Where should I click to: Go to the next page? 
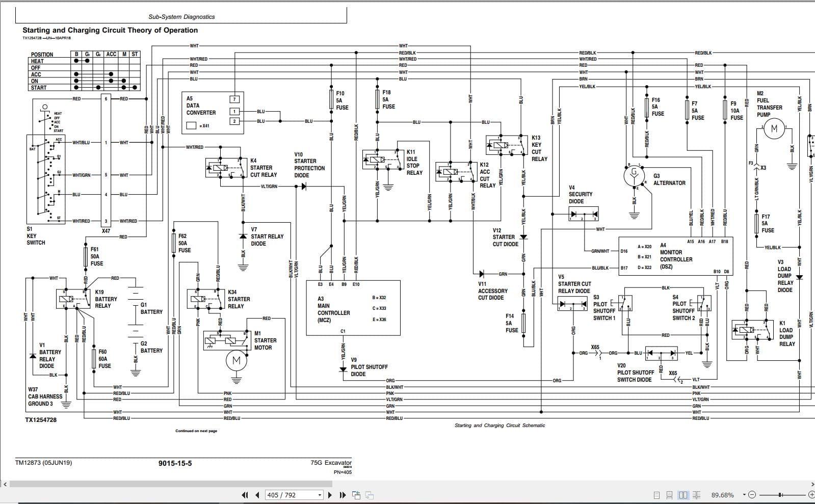[330, 495]
